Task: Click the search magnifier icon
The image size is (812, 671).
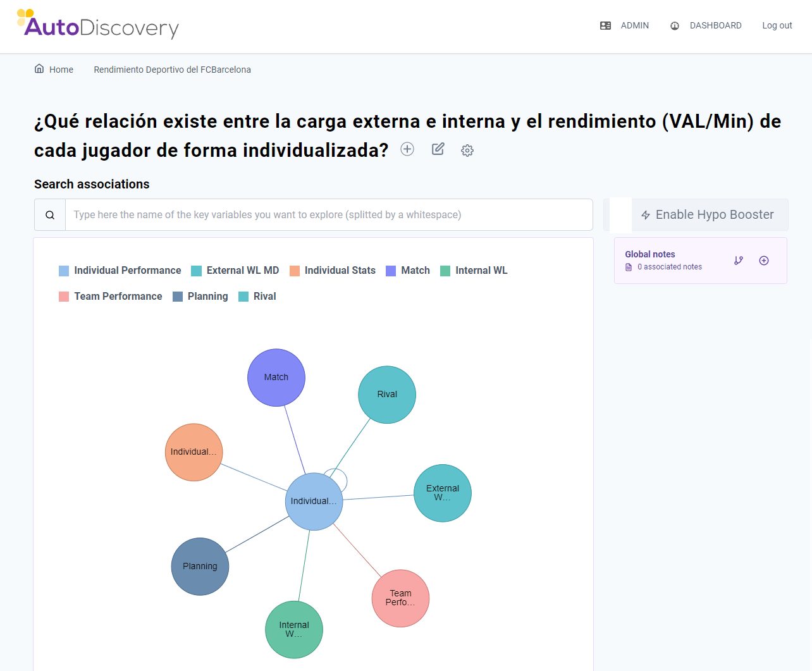Action: coord(50,215)
